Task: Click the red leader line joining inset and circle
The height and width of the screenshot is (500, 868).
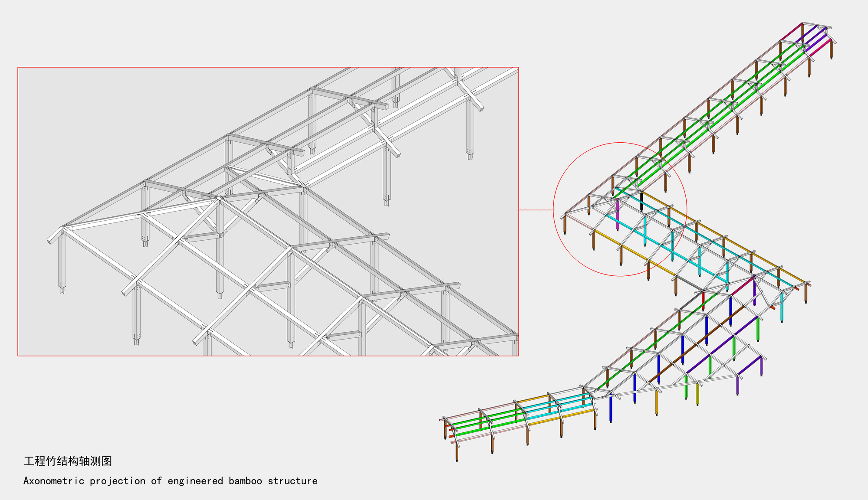Action: (x=536, y=210)
